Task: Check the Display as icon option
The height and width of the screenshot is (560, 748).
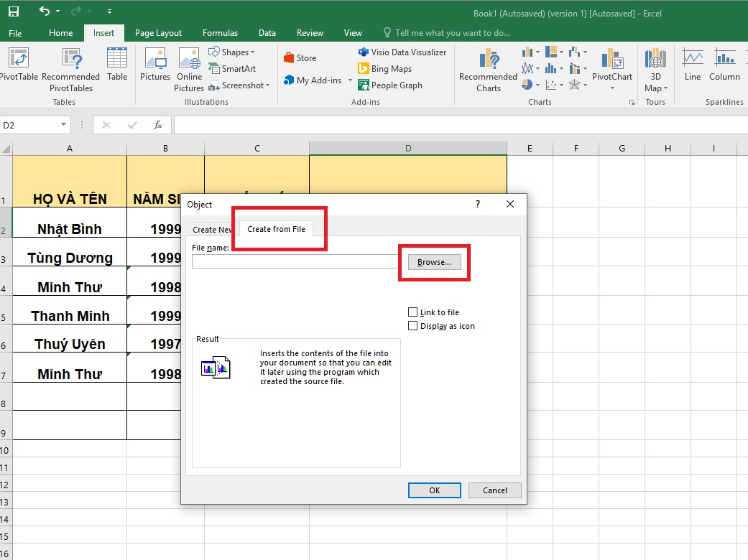Action: click(x=412, y=326)
